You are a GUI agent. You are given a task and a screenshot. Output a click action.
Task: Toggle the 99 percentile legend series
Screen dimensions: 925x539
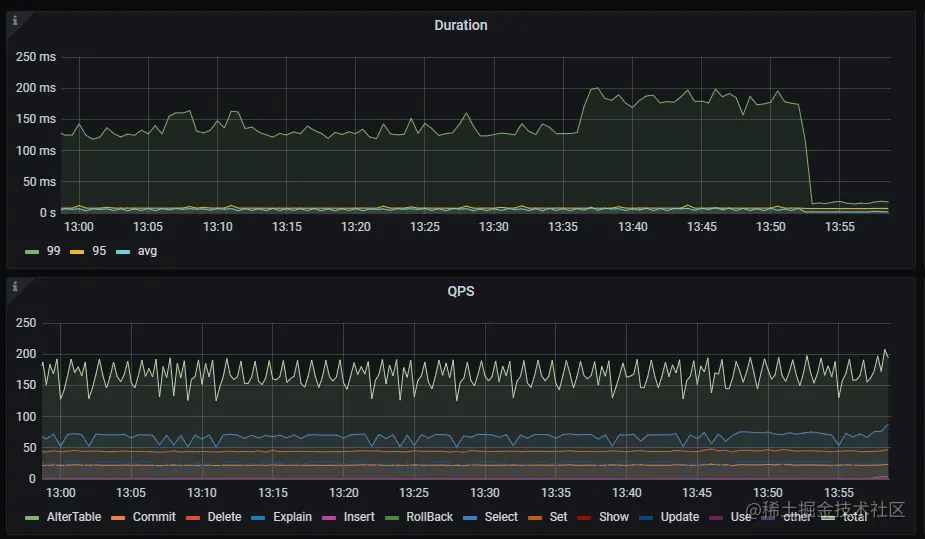(x=53, y=251)
